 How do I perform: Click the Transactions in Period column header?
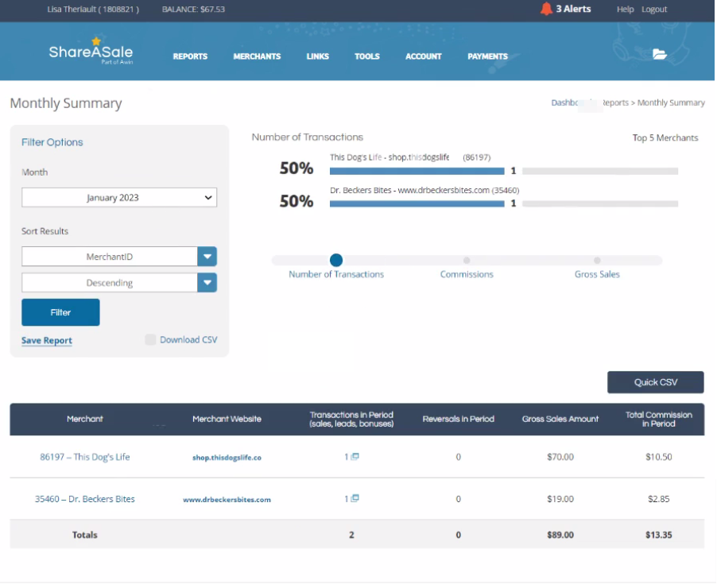click(351, 419)
